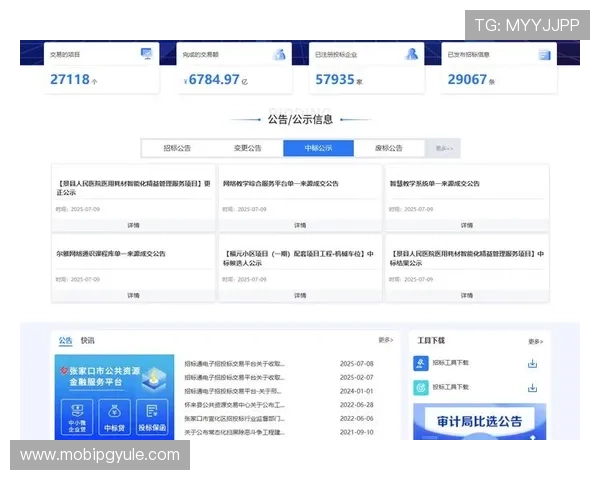Click the 2022-06-28 date entry
Image resolution: width=600 pixels, height=480 pixels.
pos(357,405)
